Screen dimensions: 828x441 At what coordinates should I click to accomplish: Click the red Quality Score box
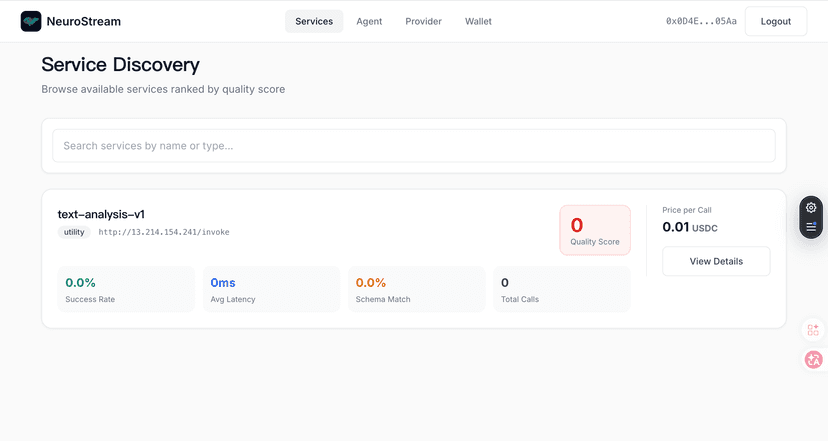pyautogui.click(x=595, y=230)
